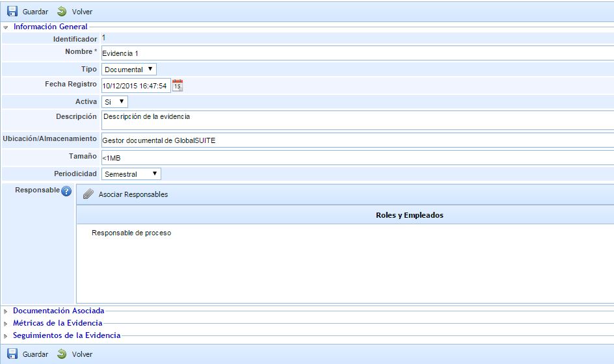The height and width of the screenshot is (364, 614).
Task: Select the Responsable de proceso row
Action: [131, 233]
